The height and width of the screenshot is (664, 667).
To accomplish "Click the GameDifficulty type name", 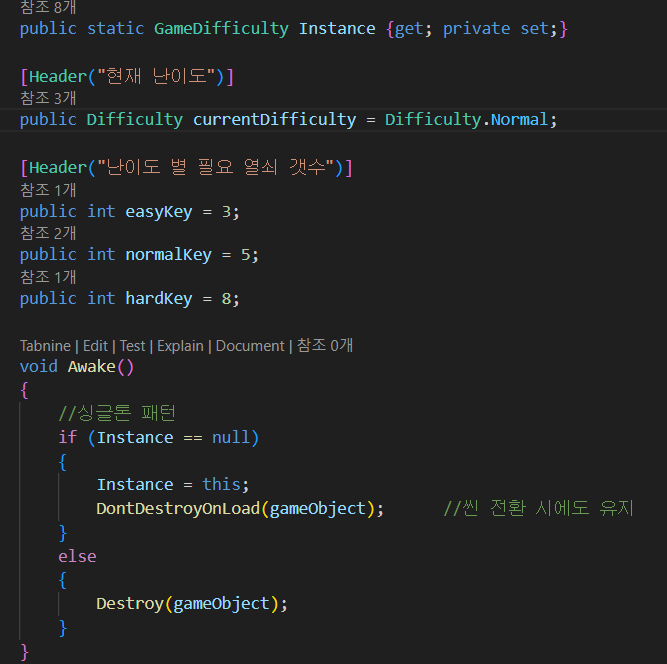I will pyautogui.click(x=221, y=29).
